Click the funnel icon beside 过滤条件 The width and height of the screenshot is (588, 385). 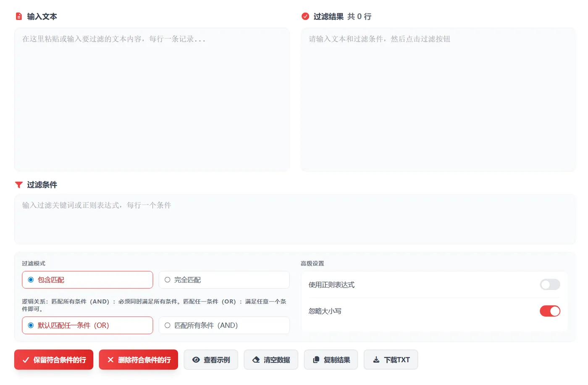[x=18, y=185]
